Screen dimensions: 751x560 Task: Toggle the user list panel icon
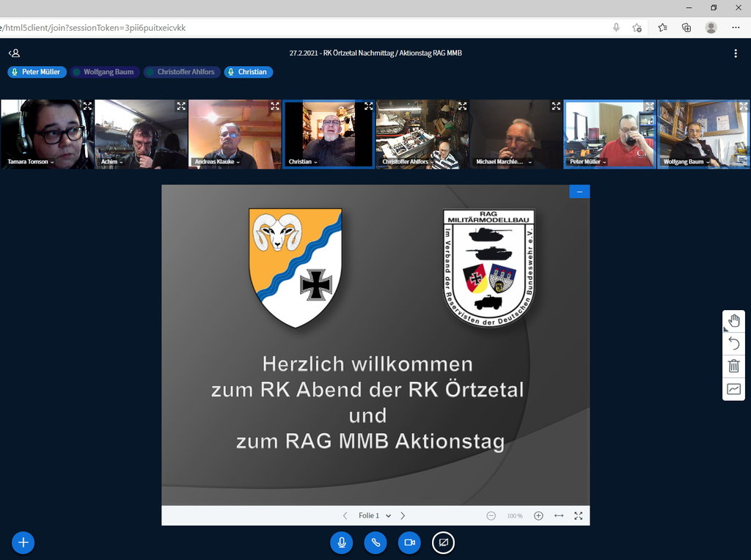pyautogui.click(x=15, y=53)
